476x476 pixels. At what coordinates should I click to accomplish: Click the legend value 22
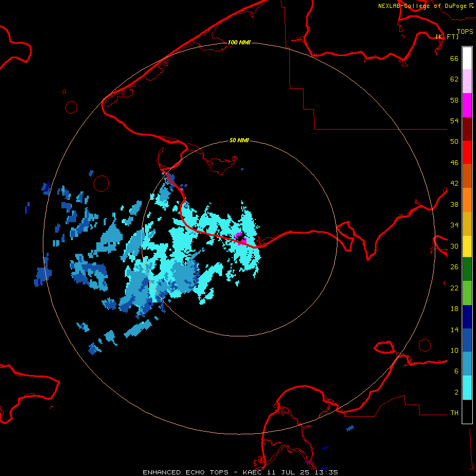click(454, 288)
